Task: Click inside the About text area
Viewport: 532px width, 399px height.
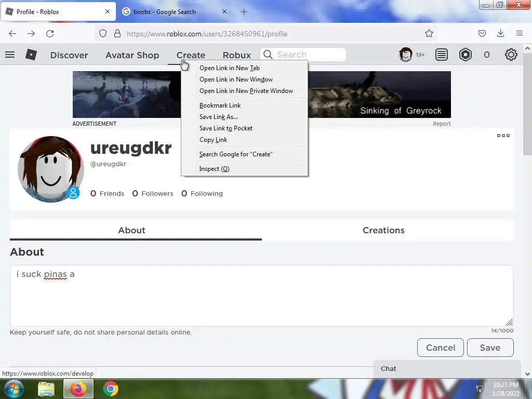Action: pyautogui.click(x=262, y=296)
